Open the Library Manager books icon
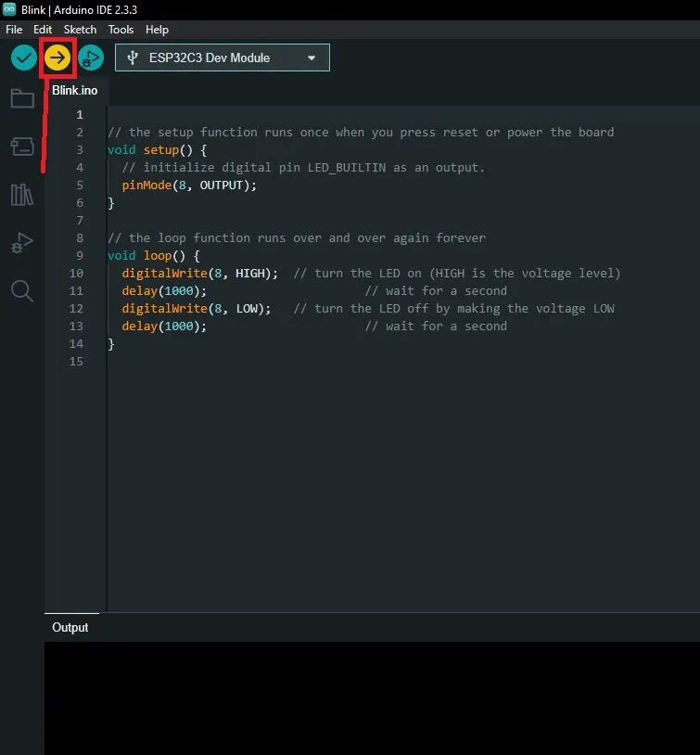Image resolution: width=700 pixels, height=755 pixels. [22, 195]
